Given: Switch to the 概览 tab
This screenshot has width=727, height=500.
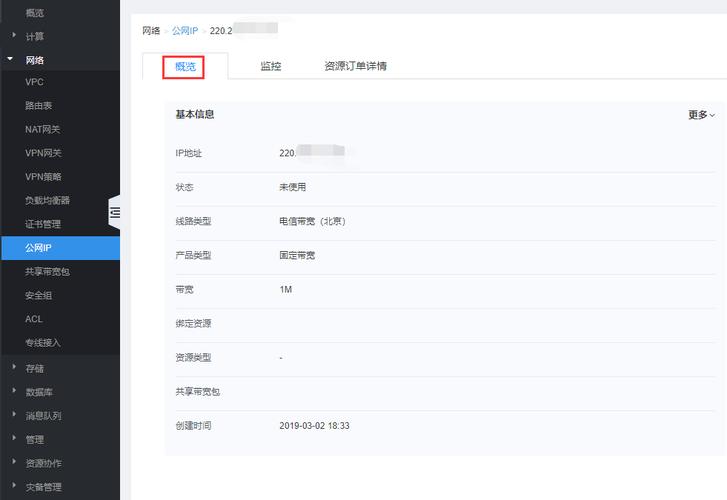Looking at the screenshot, I should pyautogui.click(x=185, y=66).
